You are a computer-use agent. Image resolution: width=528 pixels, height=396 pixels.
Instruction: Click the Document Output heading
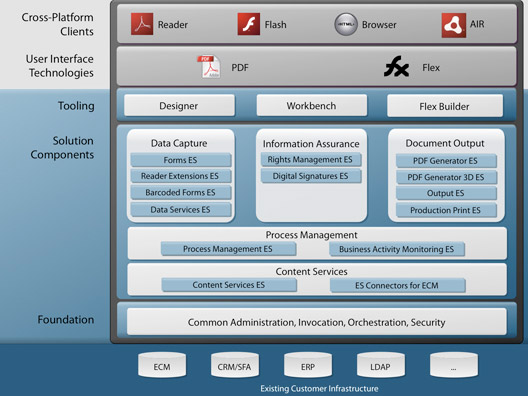[445, 143]
